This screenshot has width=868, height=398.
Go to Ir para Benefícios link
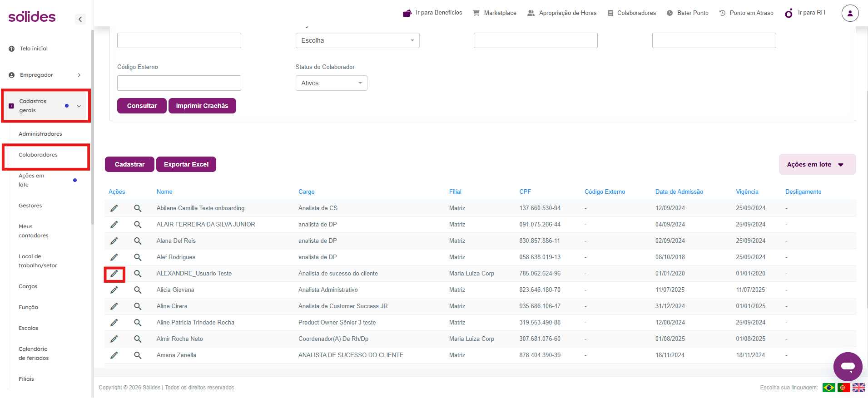(432, 13)
